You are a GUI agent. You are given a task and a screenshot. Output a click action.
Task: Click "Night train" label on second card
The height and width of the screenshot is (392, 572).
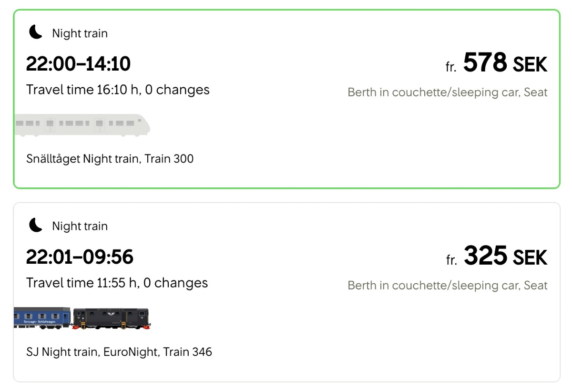click(x=80, y=226)
